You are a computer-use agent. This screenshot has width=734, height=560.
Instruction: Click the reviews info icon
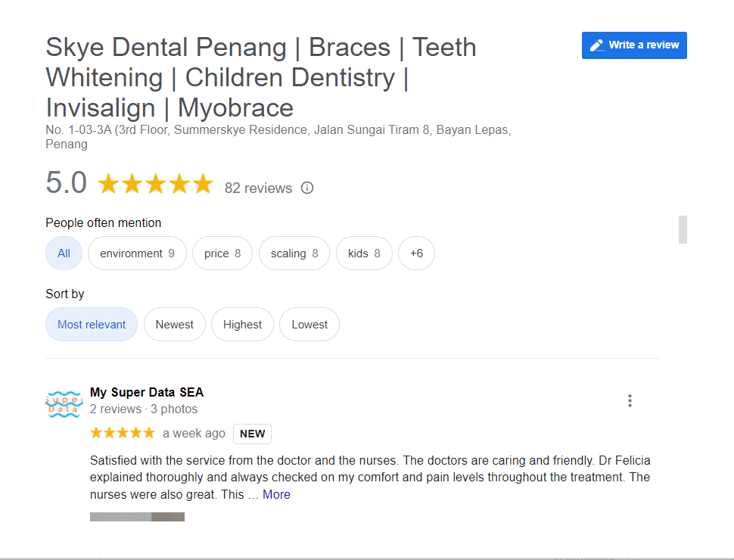pyautogui.click(x=307, y=188)
